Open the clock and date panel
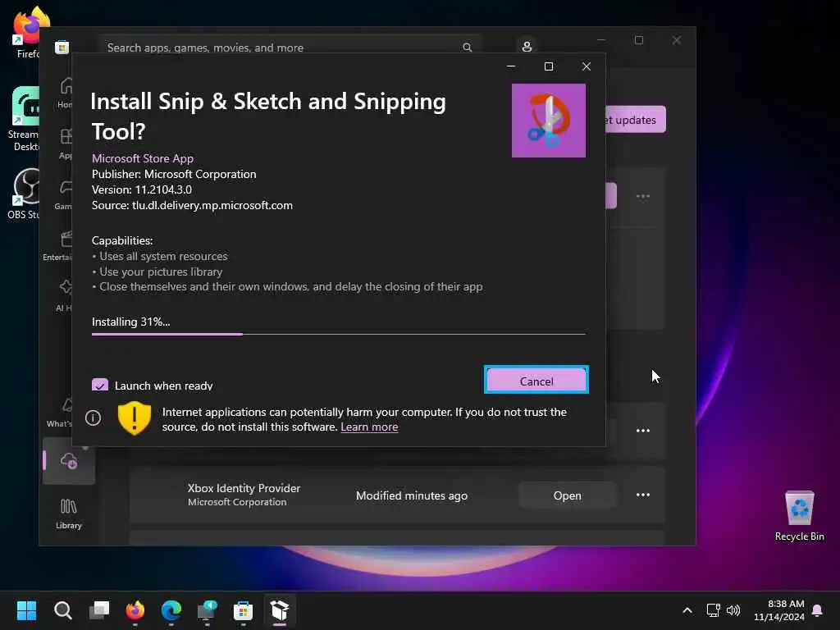Viewport: 840px width, 630px height. tap(779, 610)
